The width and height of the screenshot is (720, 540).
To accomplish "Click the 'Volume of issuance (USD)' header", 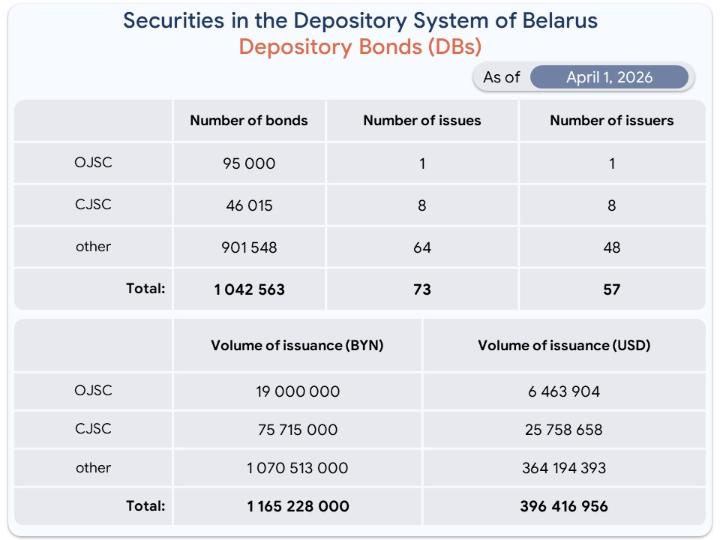I will pos(564,346).
